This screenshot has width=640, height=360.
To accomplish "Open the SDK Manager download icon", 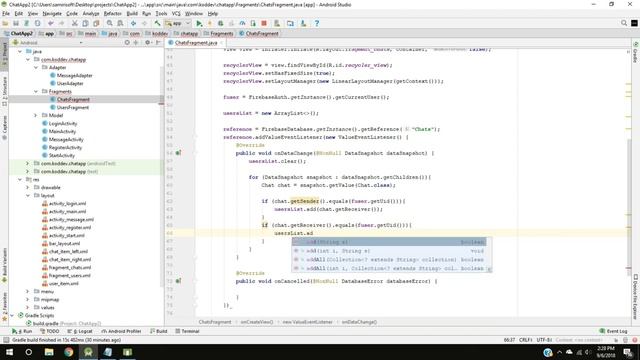I will 303,23.
